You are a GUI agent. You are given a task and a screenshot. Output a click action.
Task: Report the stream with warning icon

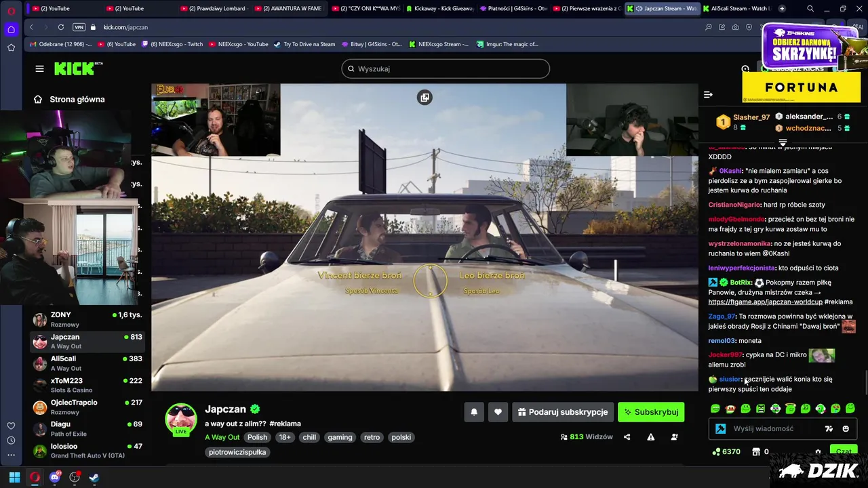pos(650,437)
